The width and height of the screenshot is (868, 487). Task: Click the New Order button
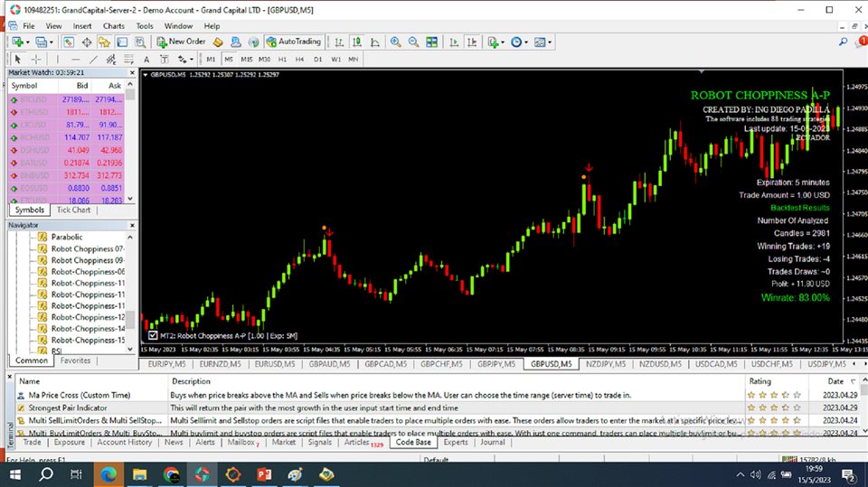(x=181, y=42)
